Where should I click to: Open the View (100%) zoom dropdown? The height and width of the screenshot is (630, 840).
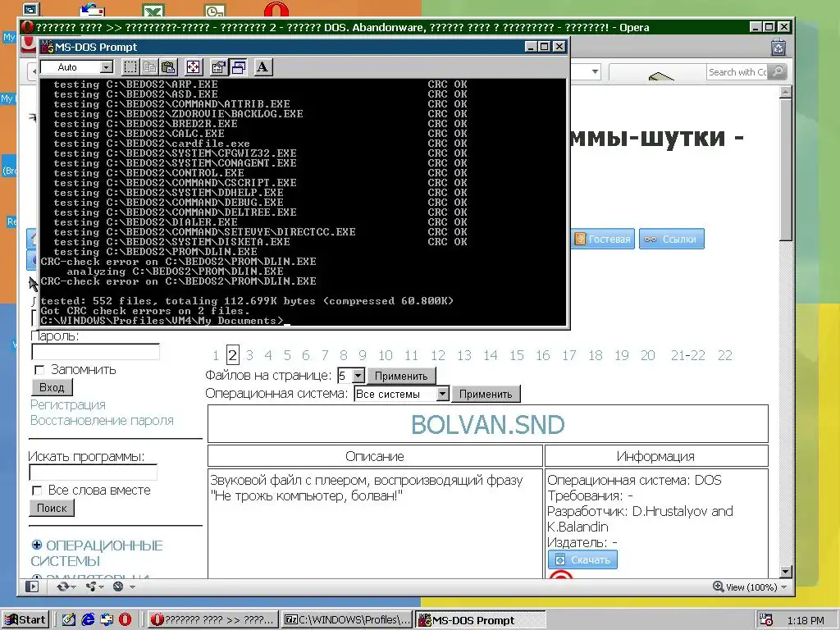[783, 587]
